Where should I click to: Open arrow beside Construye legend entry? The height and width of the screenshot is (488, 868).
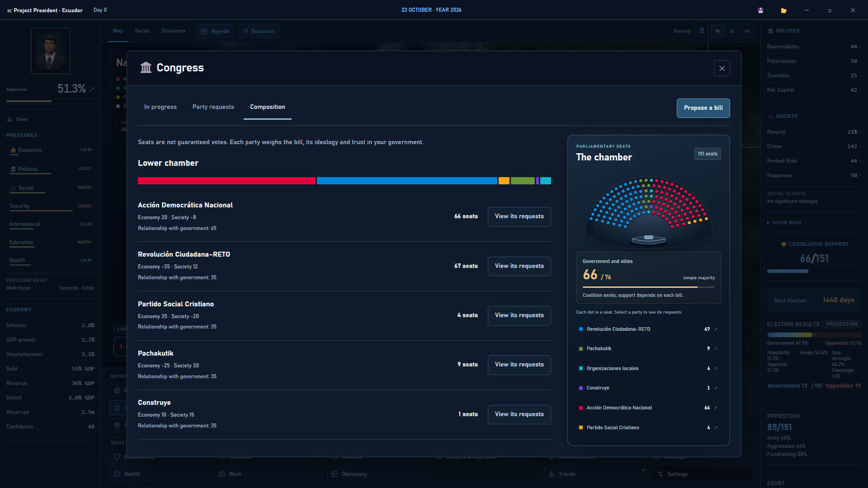tap(716, 388)
